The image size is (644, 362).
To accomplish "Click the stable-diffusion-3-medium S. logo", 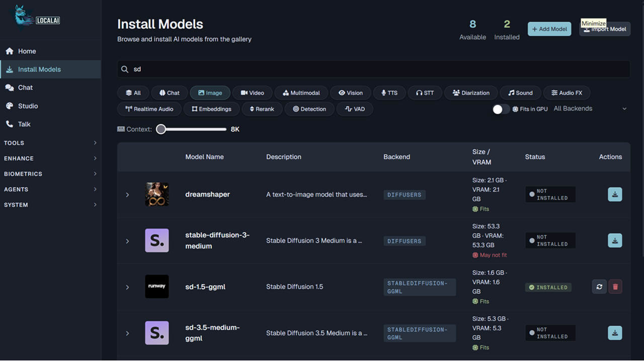I will 157,240.
